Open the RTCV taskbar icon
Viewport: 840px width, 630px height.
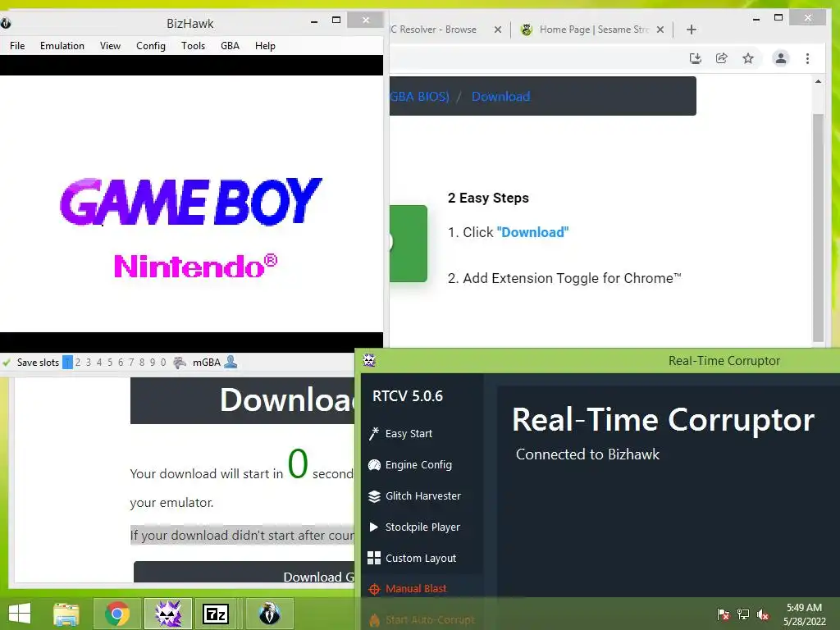pos(168,614)
